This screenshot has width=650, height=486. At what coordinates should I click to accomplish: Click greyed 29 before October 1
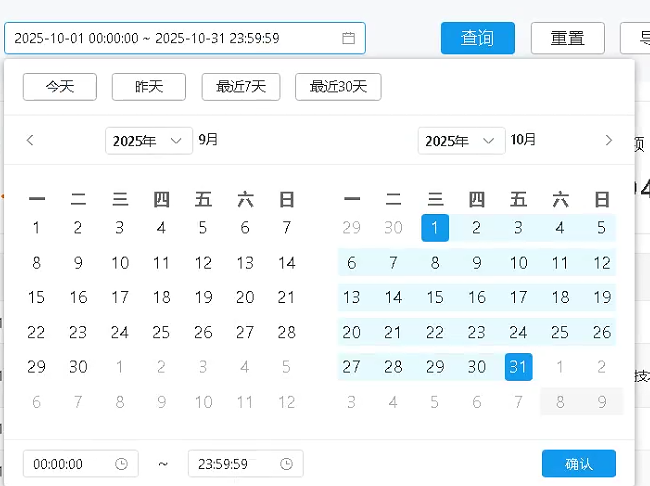352,228
